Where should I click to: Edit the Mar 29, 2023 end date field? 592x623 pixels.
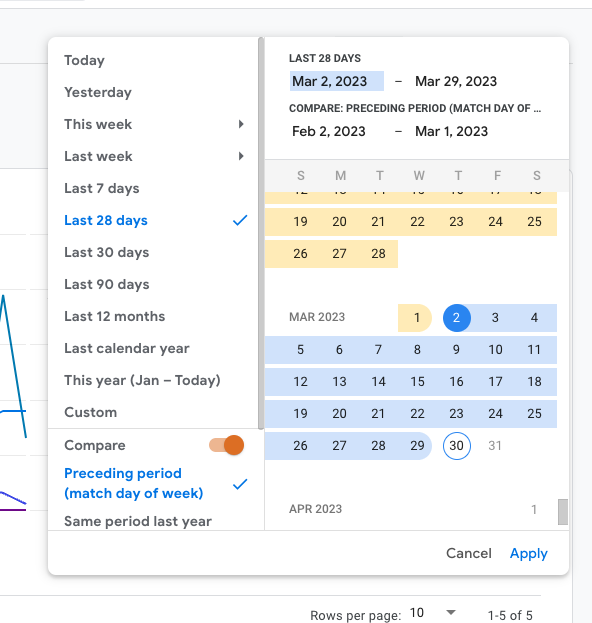click(456, 81)
